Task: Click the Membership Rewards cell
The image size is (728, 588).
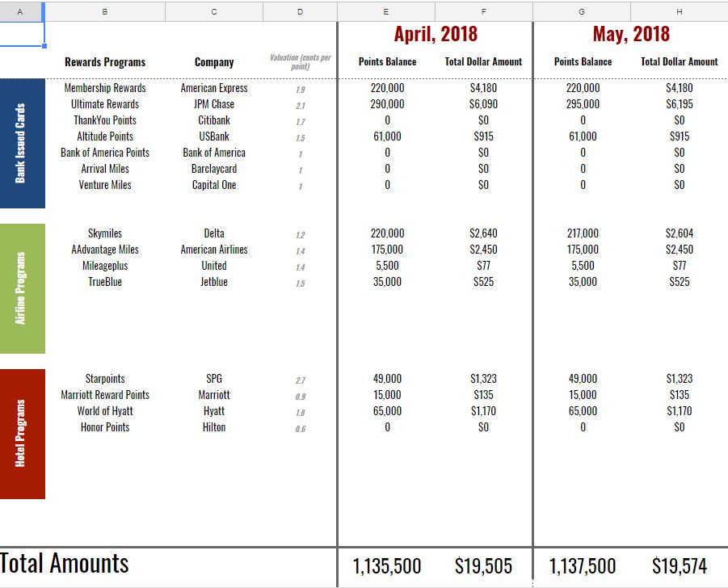Action: pyautogui.click(x=105, y=88)
